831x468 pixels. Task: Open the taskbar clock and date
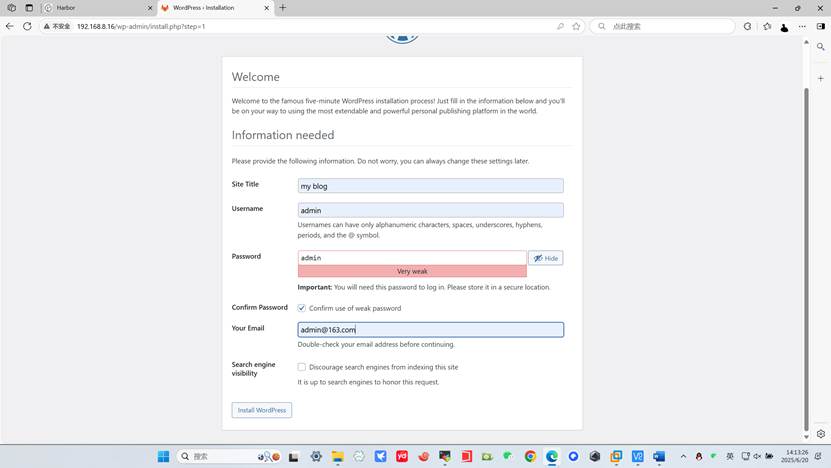pyautogui.click(x=794, y=456)
